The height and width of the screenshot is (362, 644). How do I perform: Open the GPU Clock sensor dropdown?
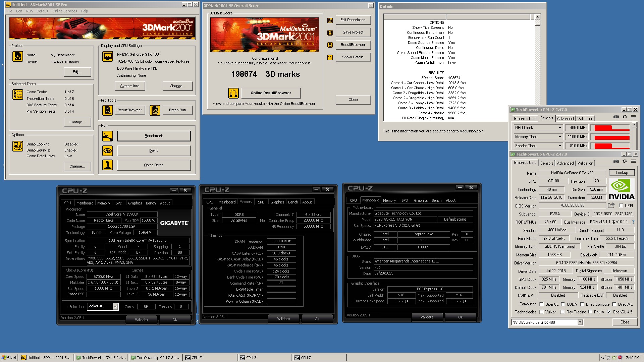tap(560, 128)
